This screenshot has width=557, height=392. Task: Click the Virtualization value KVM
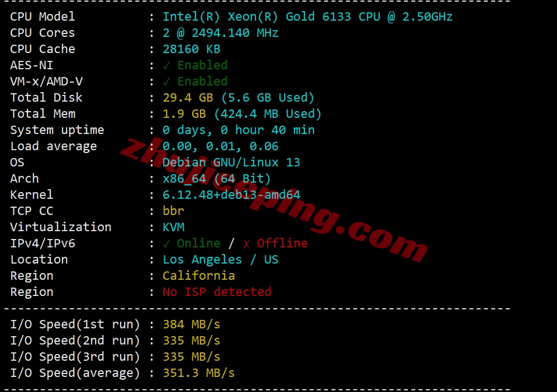pyautogui.click(x=173, y=227)
